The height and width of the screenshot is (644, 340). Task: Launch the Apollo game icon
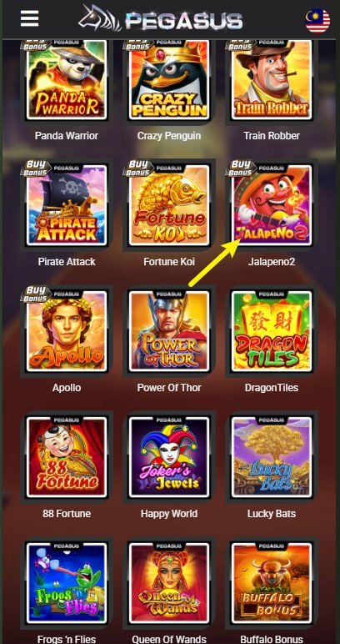[x=67, y=330]
